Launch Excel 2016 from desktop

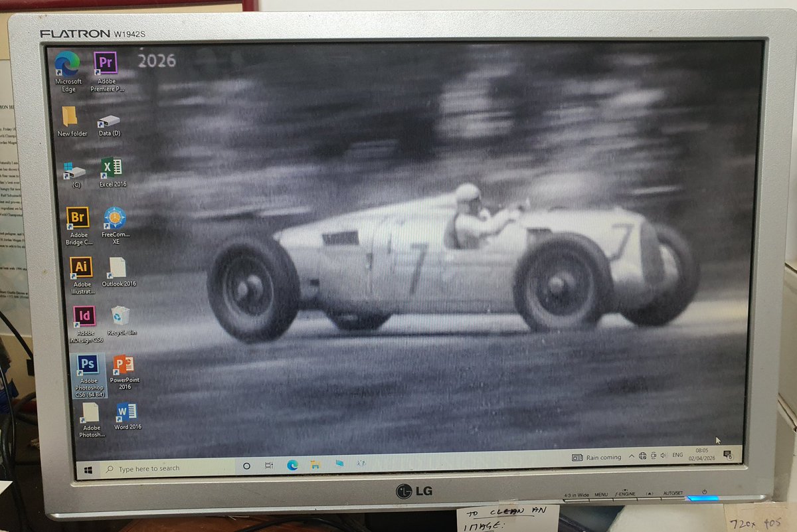click(112, 172)
